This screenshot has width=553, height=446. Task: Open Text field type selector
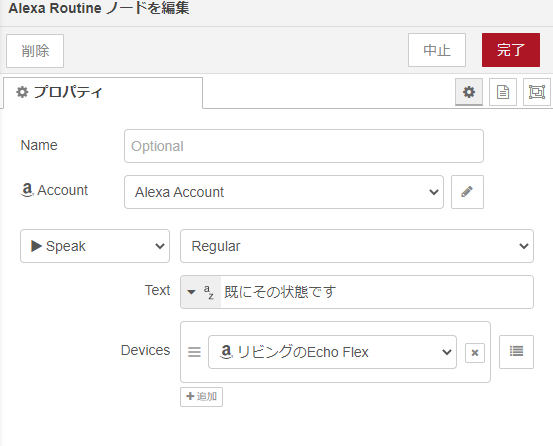click(201, 292)
